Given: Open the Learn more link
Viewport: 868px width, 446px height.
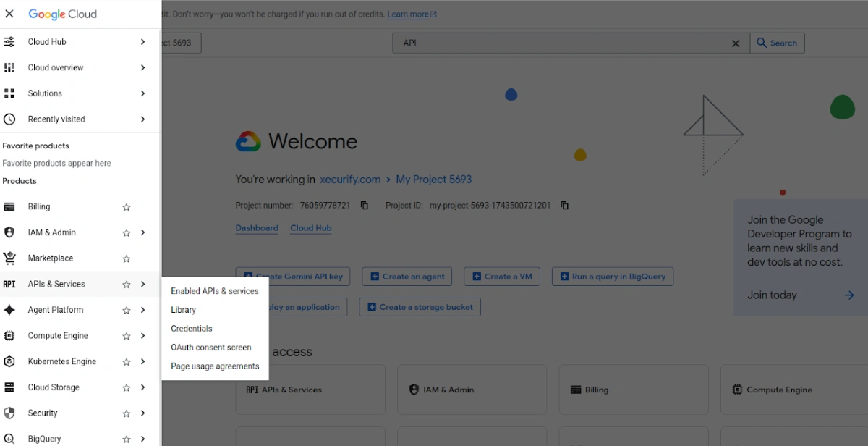Looking at the screenshot, I should [x=412, y=14].
